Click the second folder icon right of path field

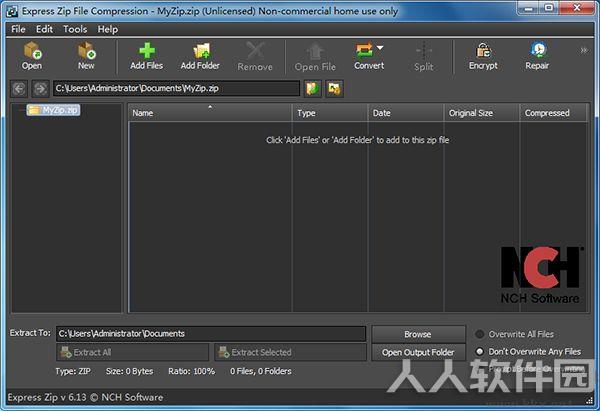[334, 89]
